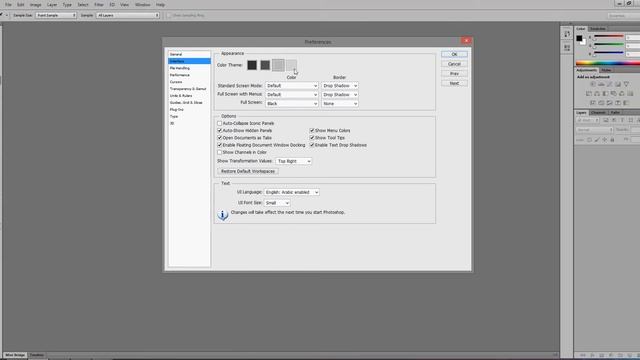Screen dimensions: 640x360
Task: Filter layers by pixel layers icon
Action: [606, 120]
